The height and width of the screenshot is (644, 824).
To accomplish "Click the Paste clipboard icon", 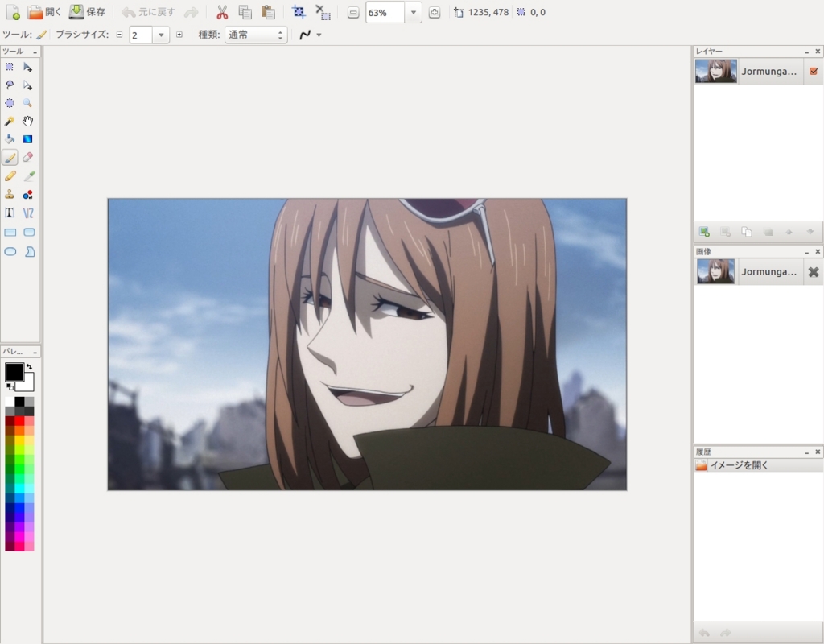I will tap(268, 12).
